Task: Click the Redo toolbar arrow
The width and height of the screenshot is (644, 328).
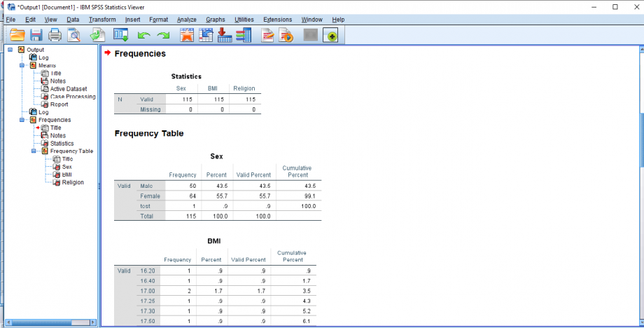Action: [x=163, y=35]
